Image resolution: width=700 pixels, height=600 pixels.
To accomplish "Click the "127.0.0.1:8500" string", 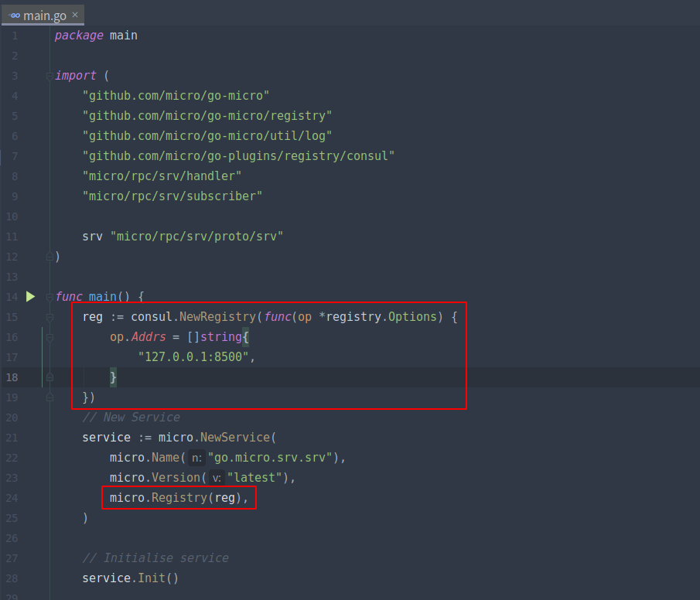I will point(193,356).
